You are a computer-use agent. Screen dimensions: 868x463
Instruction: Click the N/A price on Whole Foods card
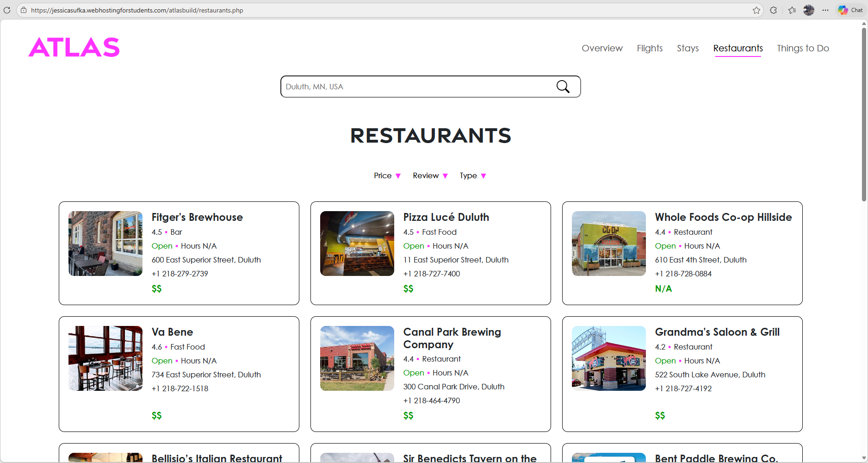663,288
